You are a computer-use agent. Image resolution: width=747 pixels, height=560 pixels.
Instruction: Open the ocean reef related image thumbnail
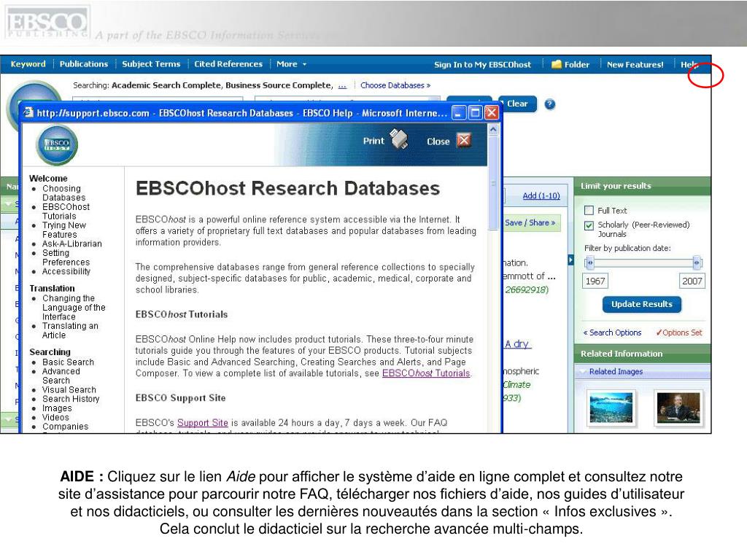point(611,408)
